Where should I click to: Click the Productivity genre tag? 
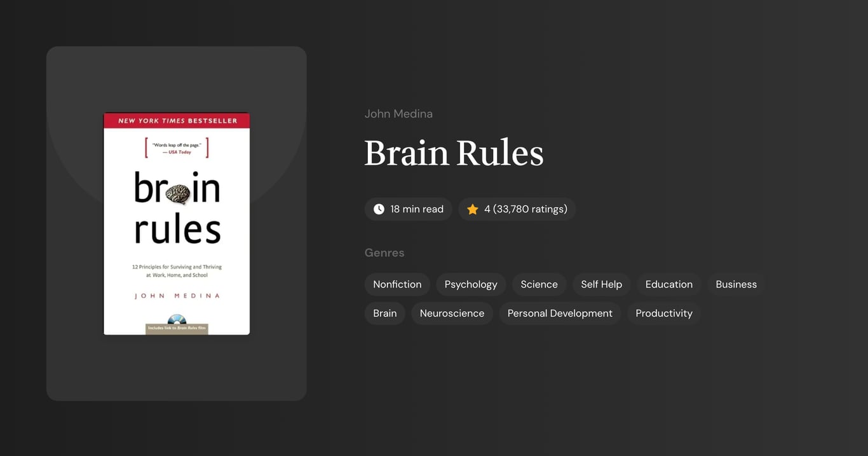[663, 313]
